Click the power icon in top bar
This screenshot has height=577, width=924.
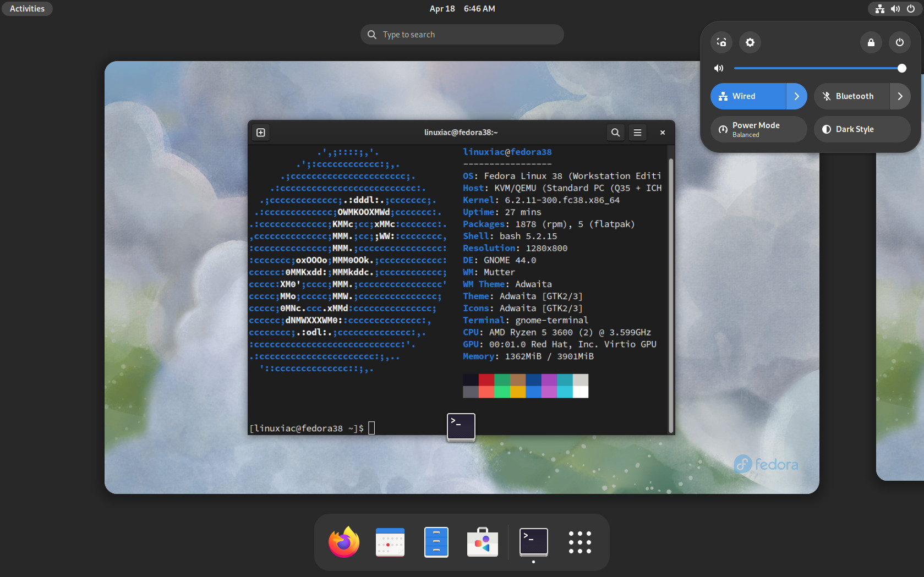click(x=911, y=9)
